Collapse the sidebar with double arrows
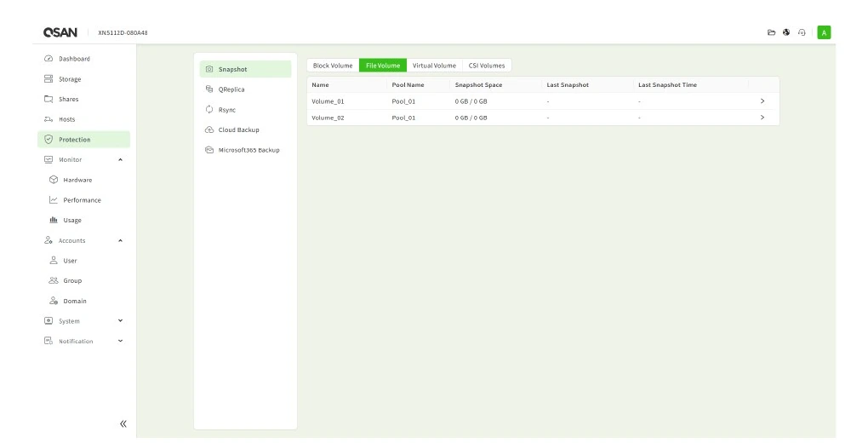Image resolution: width=868 pixels, height=443 pixels. point(123,424)
